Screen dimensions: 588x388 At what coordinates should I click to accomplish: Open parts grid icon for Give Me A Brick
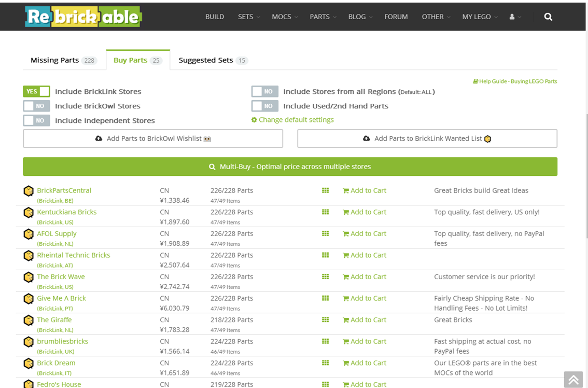(325, 298)
